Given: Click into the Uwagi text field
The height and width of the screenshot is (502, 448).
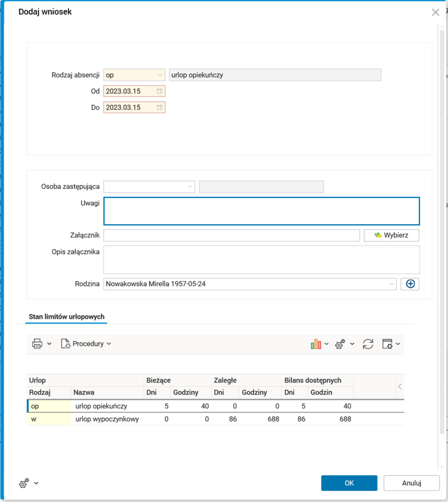Looking at the screenshot, I should click(x=261, y=211).
